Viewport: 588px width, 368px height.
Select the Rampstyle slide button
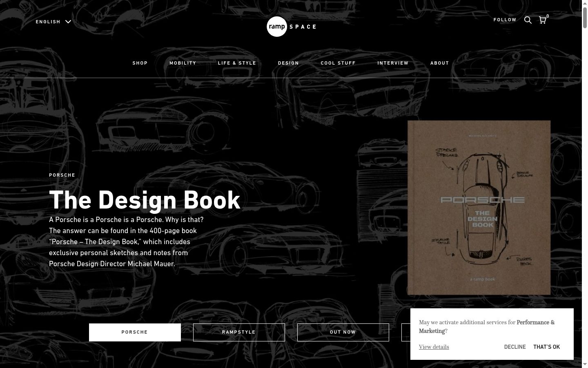click(x=239, y=332)
